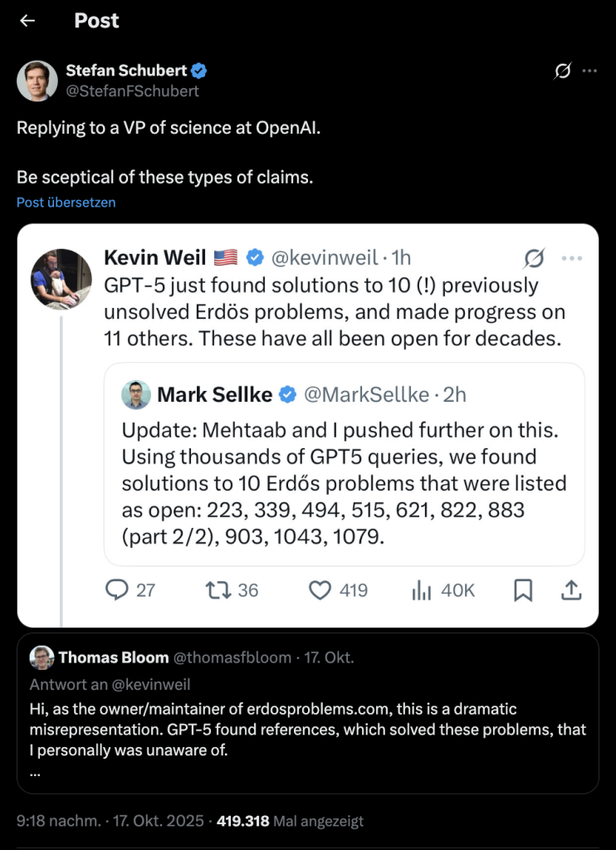Viewport: 616px width, 850px height.
Task: Click Mark Sellke's small avatar
Action: click(x=136, y=395)
